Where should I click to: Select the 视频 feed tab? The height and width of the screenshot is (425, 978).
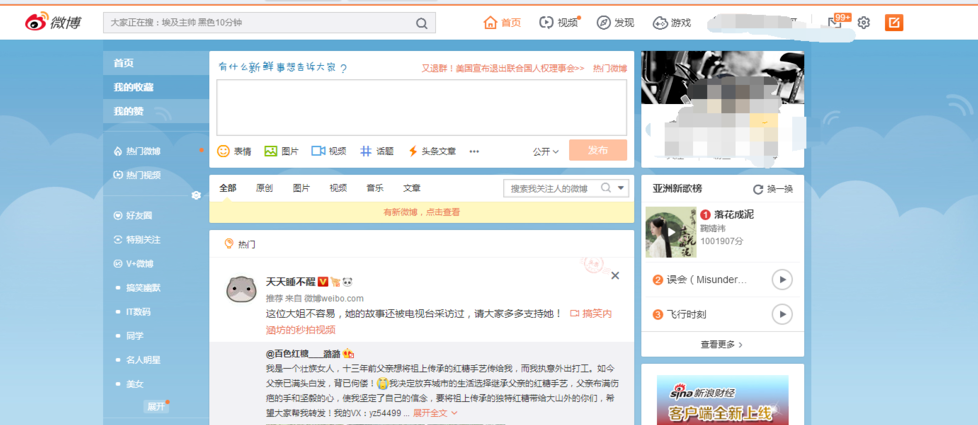[x=338, y=188]
